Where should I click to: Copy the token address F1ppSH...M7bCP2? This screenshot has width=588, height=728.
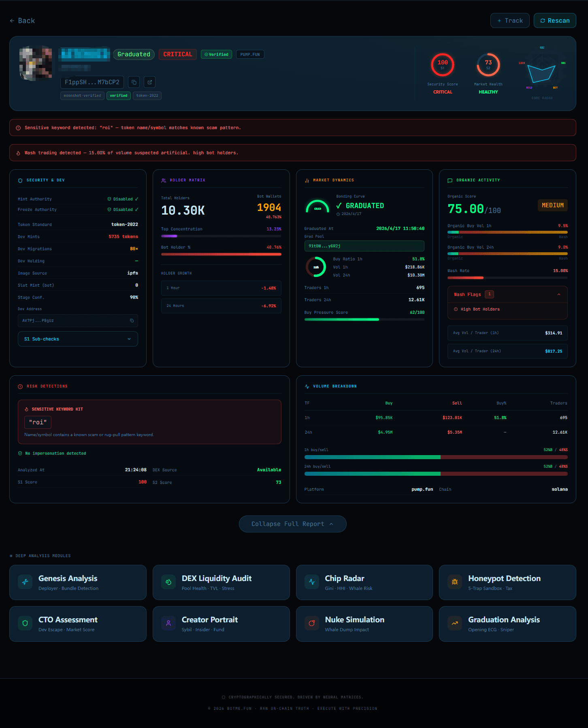[x=134, y=82]
